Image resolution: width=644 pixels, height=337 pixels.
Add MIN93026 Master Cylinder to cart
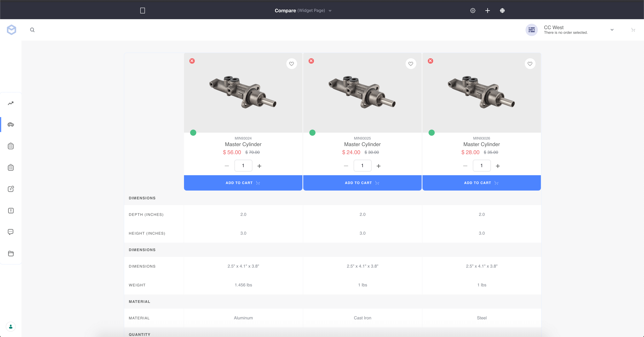coord(481,183)
